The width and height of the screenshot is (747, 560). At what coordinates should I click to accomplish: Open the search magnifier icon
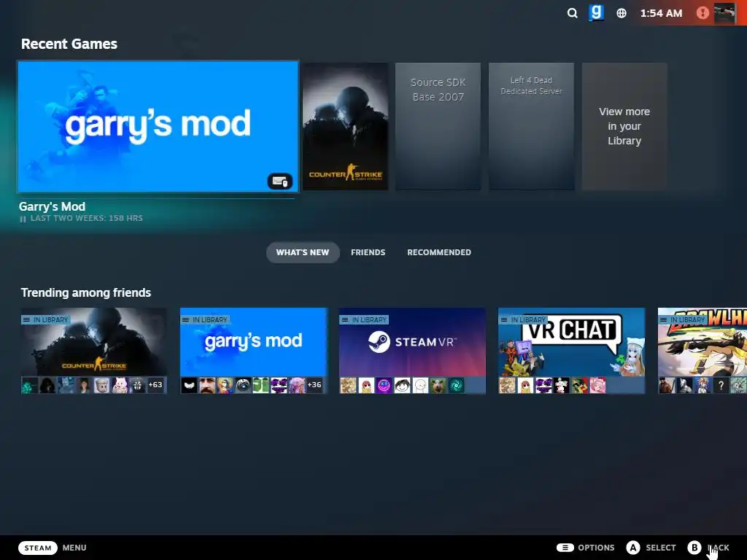coord(572,13)
